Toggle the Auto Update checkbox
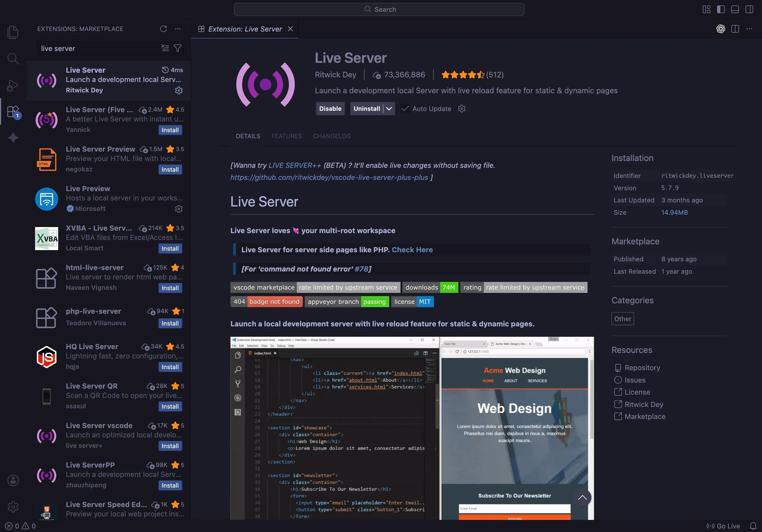The image size is (762, 532). (405, 109)
